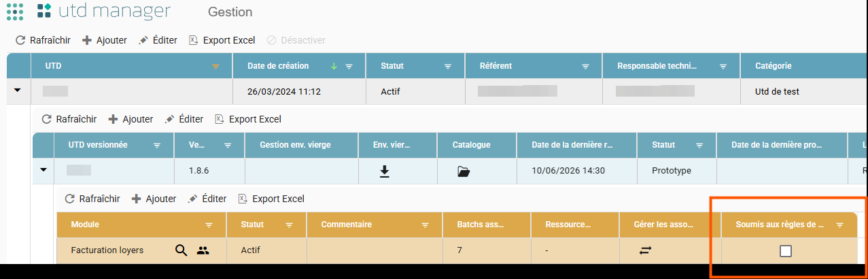Refresh the top UTD list with Rafraîchir
The image size is (868, 279).
point(43,40)
